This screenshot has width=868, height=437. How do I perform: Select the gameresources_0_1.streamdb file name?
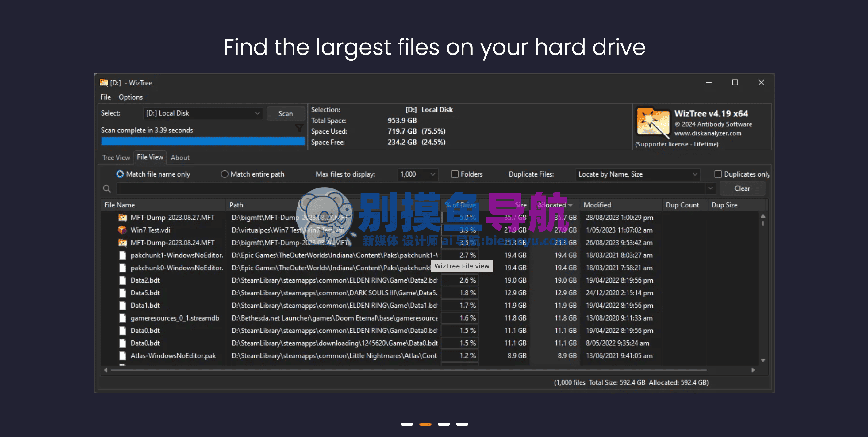(x=175, y=318)
